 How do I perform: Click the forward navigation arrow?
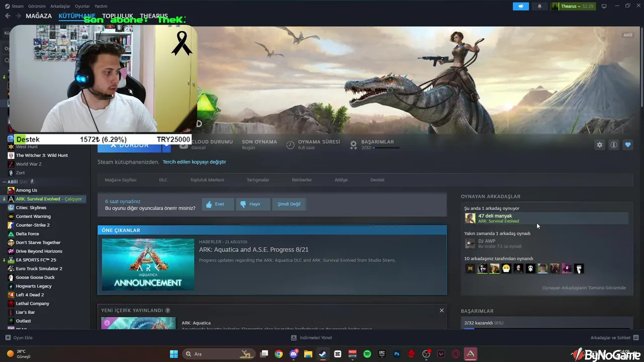[18, 16]
